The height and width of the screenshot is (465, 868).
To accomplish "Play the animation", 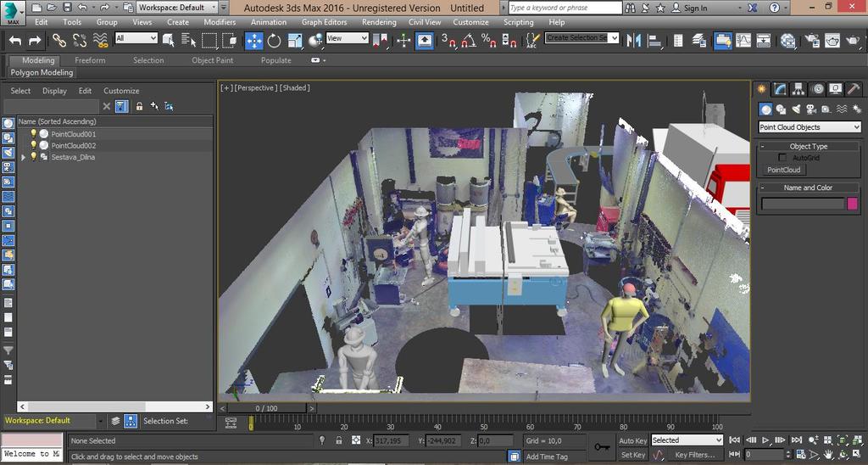I will [765, 440].
